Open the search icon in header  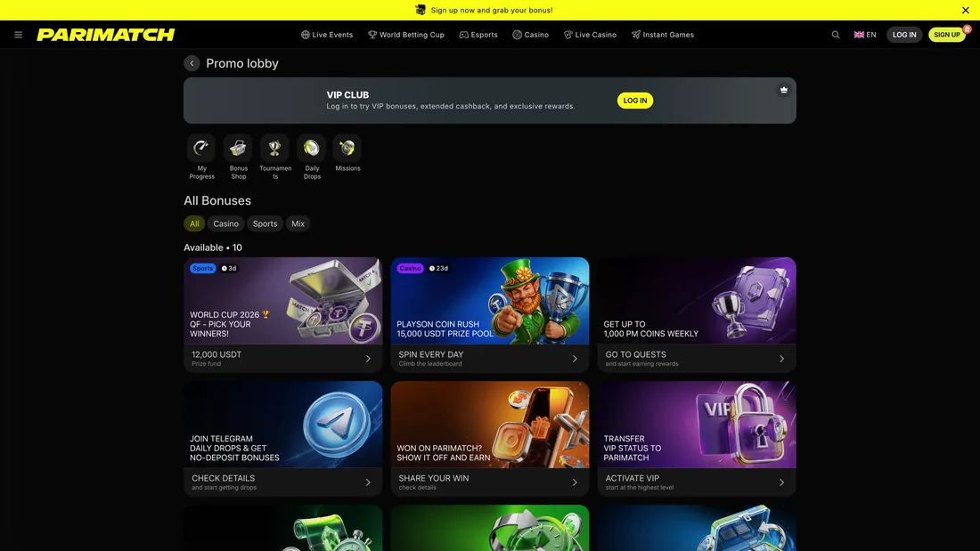click(x=836, y=35)
